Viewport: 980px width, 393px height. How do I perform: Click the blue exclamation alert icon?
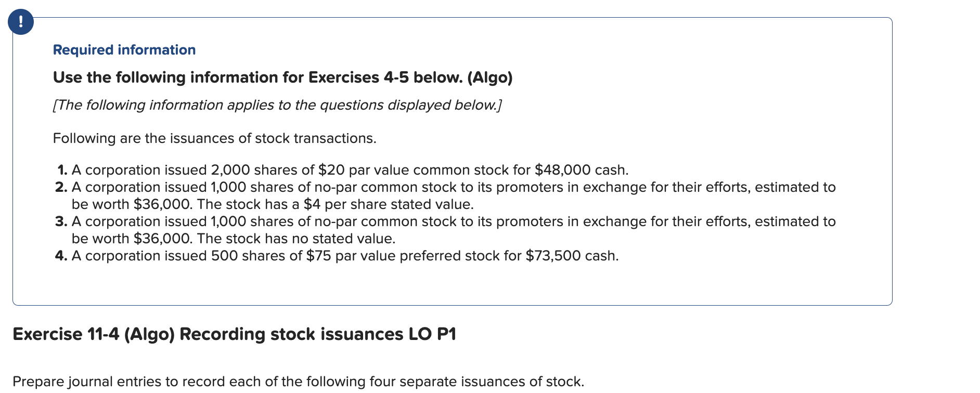[x=21, y=22]
